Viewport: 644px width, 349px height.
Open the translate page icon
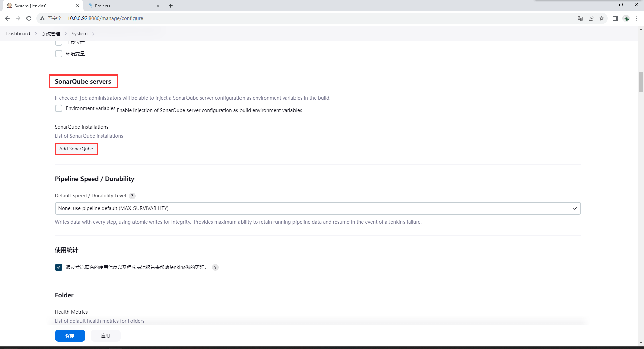[580, 18]
